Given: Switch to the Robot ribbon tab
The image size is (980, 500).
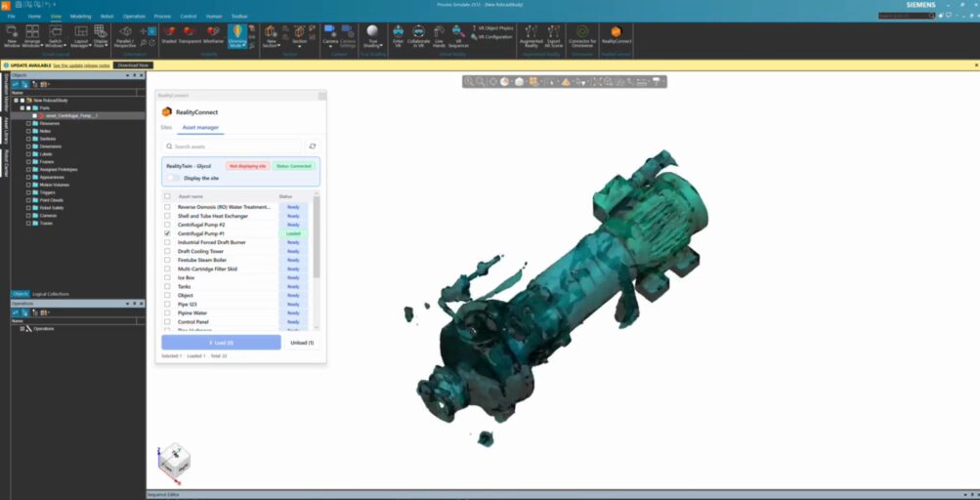Looking at the screenshot, I should pyautogui.click(x=107, y=17).
